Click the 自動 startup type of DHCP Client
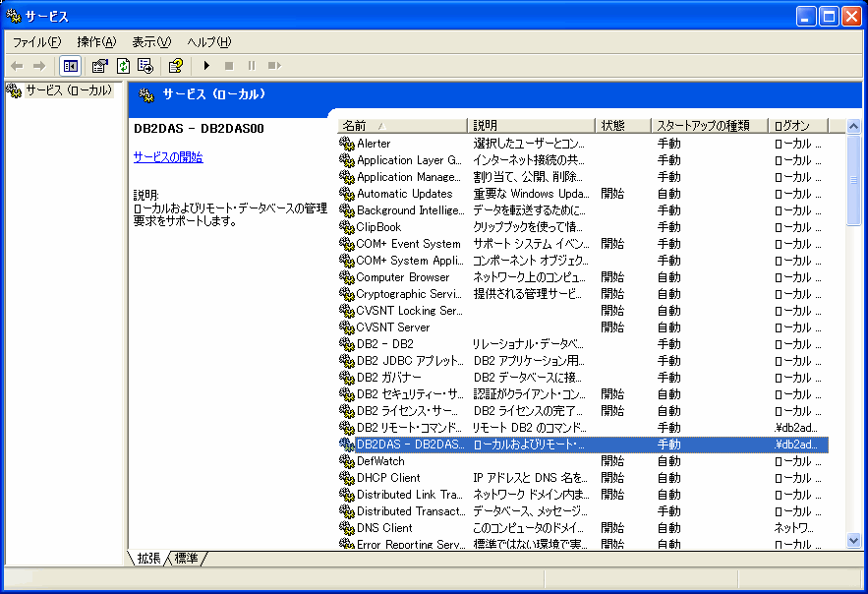Screen dimensions: 868x594 (x=668, y=478)
